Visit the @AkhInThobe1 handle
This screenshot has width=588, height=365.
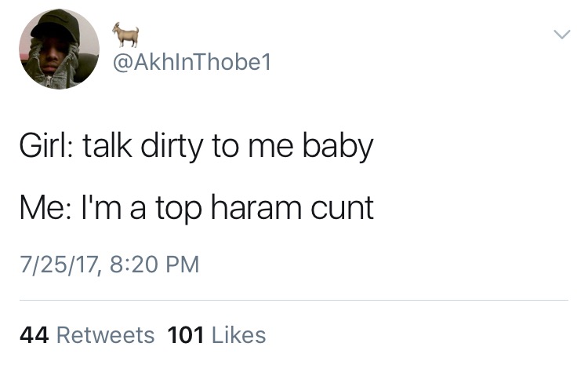tap(191, 62)
